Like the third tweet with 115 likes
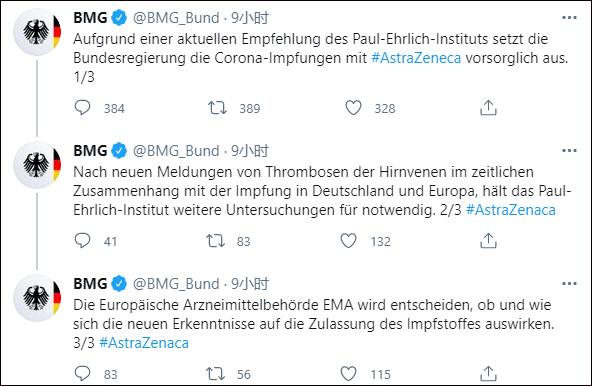The image size is (592, 386). (348, 374)
